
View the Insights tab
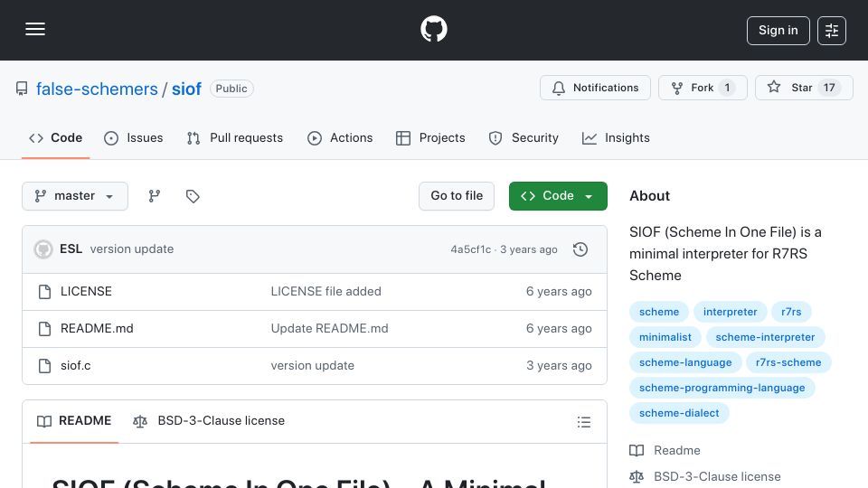click(616, 137)
